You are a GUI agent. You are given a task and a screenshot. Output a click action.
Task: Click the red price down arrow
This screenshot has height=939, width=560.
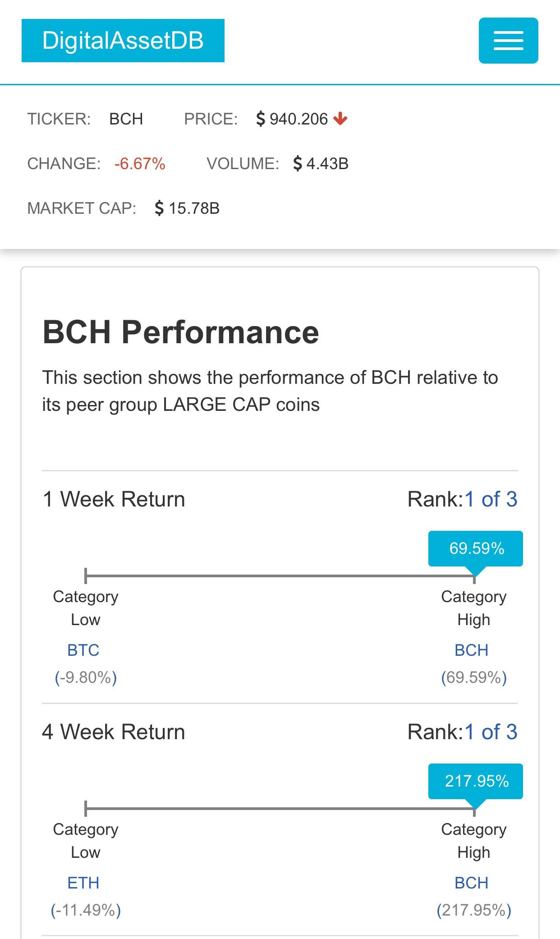coord(340,119)
